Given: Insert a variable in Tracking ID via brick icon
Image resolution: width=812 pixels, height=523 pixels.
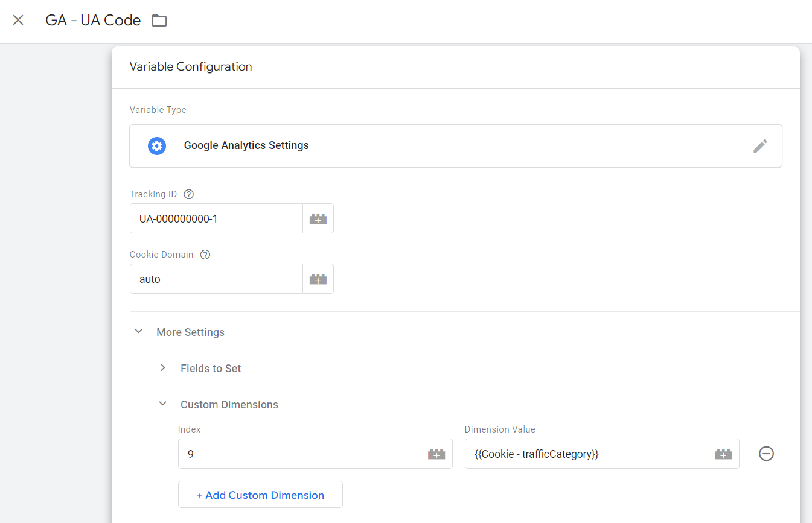Looking at the screenshot, I should (318, 218).
